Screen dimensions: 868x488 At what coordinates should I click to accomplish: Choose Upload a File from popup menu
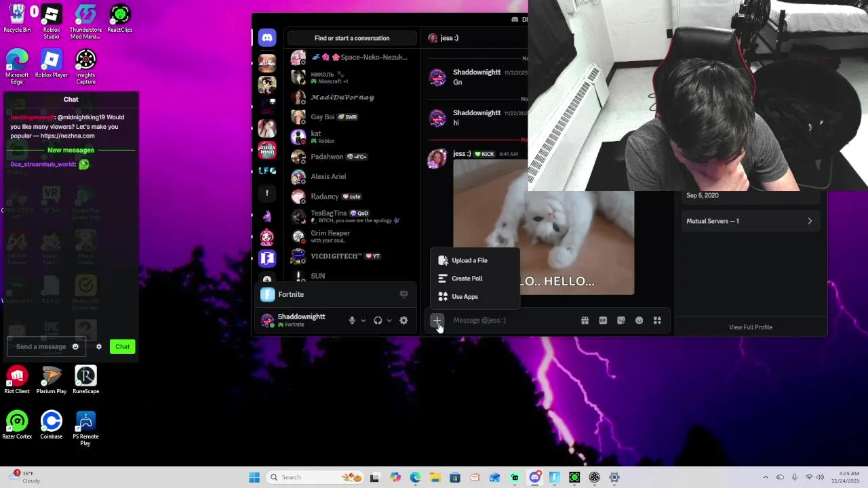tap(475, 260)
